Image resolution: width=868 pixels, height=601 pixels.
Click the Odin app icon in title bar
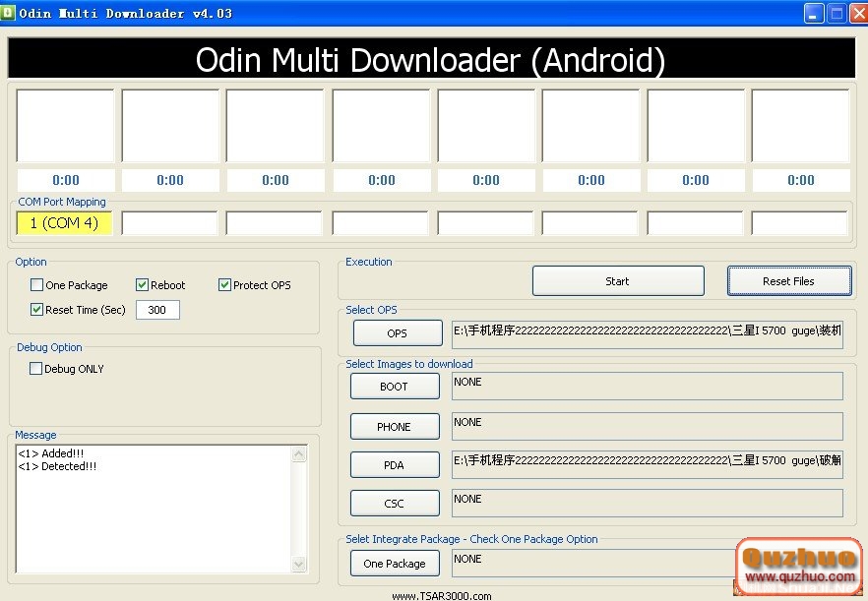pyautogui.click(x=7, y=12)
